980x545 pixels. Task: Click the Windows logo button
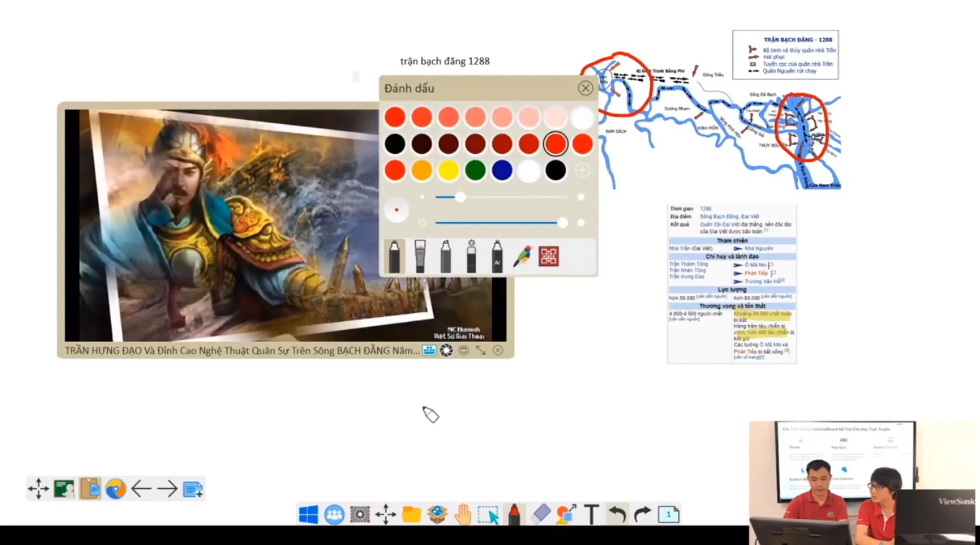click(x=309, y=514)
